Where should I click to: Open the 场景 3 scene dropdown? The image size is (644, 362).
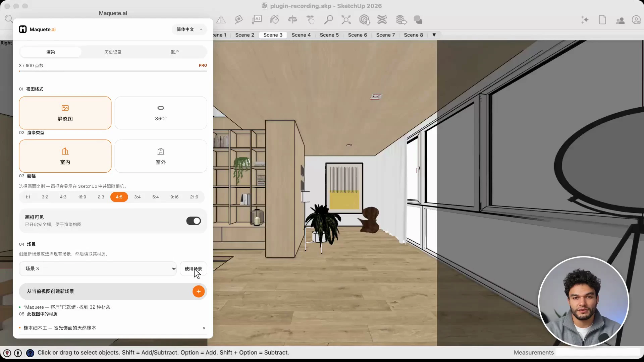coord(98,269)
